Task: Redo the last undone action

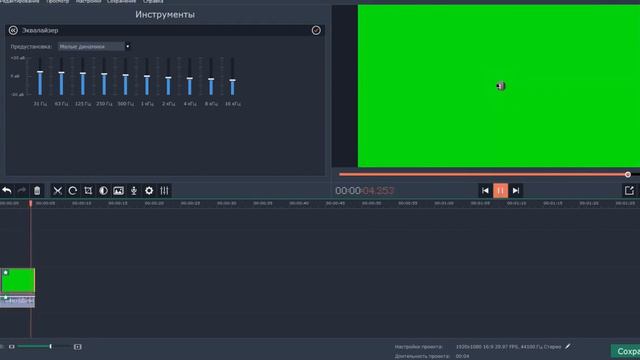Action: [x=22, y=191]
